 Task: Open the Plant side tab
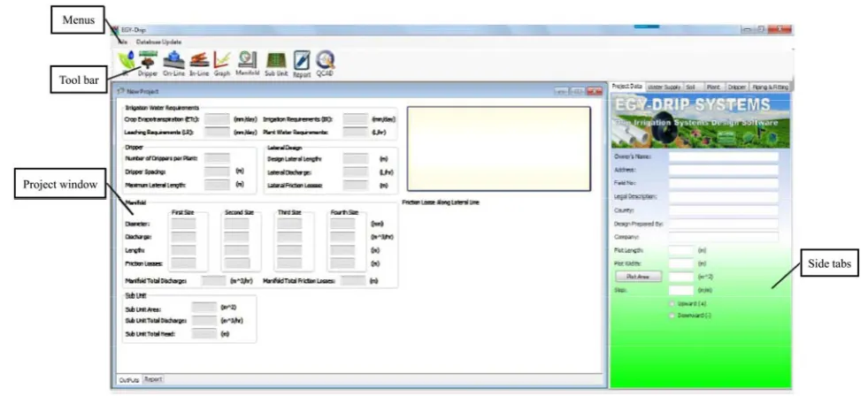[713, 88]
